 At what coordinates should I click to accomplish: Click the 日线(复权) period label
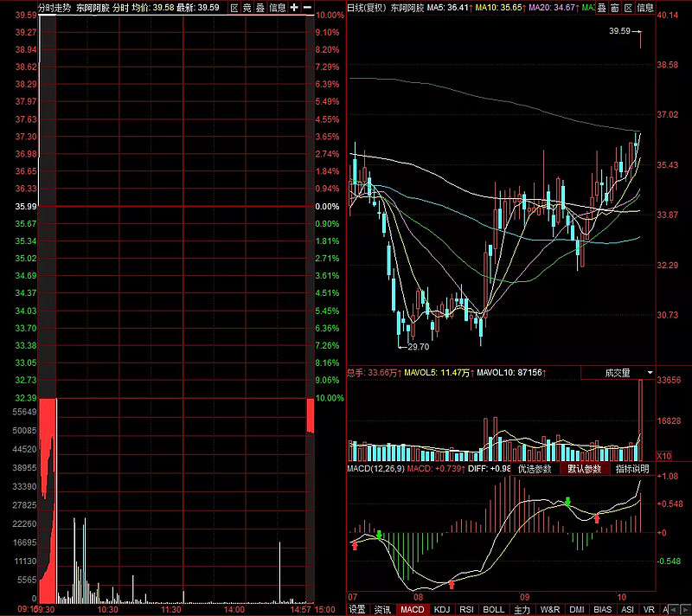[367, 8]
